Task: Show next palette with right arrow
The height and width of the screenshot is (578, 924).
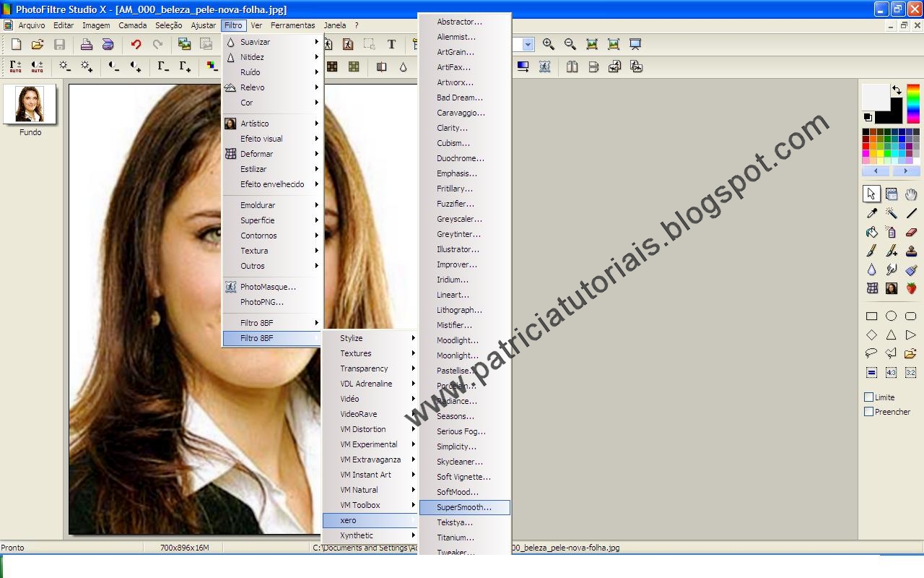Action: pos(905,171)
